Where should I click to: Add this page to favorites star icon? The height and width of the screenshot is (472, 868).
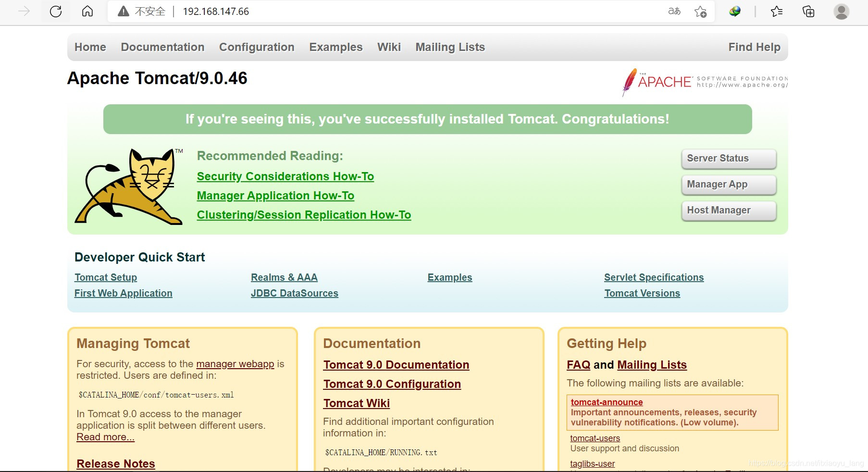coord(700,12)
